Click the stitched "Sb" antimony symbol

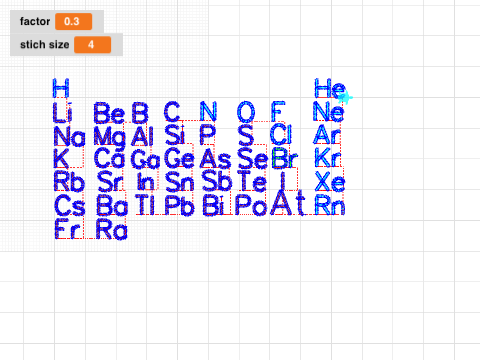click(217, 181)
